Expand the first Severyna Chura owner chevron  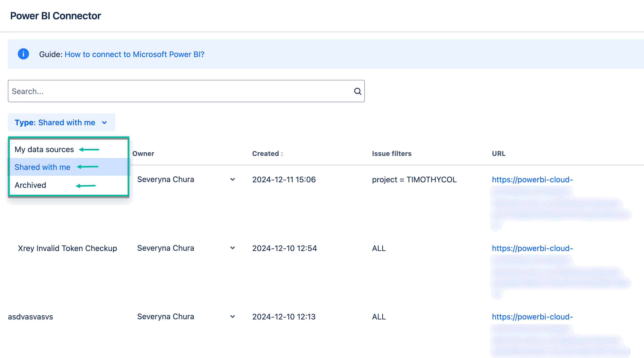click(x=232, y=179)
